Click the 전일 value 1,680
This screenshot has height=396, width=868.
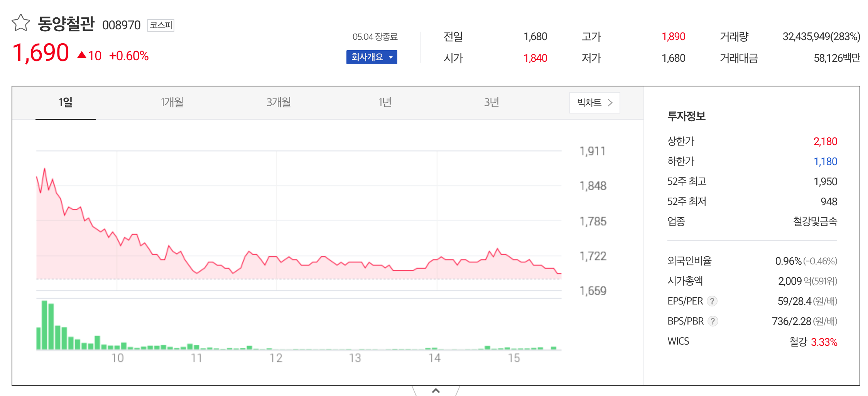pyautogui.click(x=535, y=37)
